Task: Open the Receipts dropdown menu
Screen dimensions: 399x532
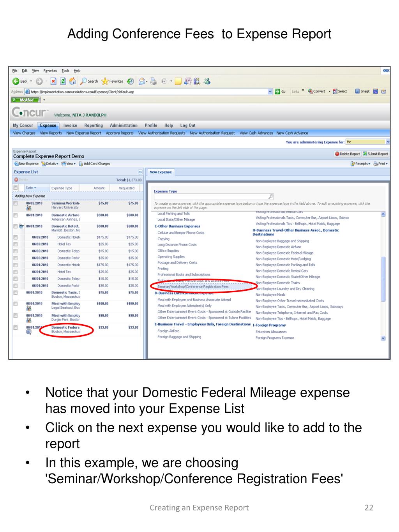Action: pyautogui.click(x=360, y=164)
